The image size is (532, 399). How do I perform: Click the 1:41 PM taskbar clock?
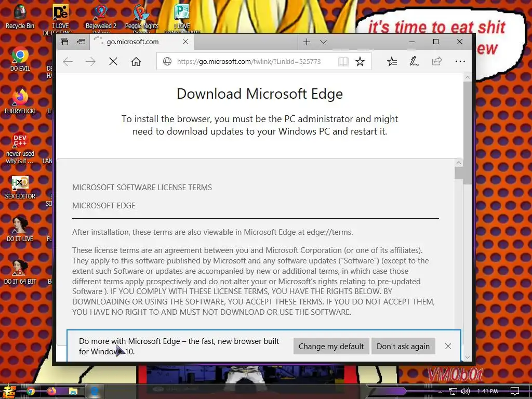pos(487,392)
